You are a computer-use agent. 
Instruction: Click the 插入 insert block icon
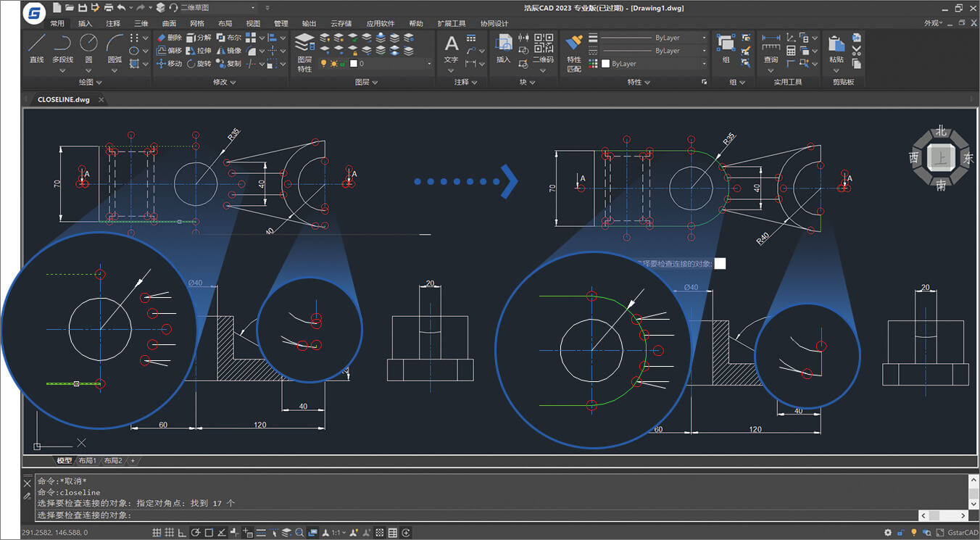point(503,45)
